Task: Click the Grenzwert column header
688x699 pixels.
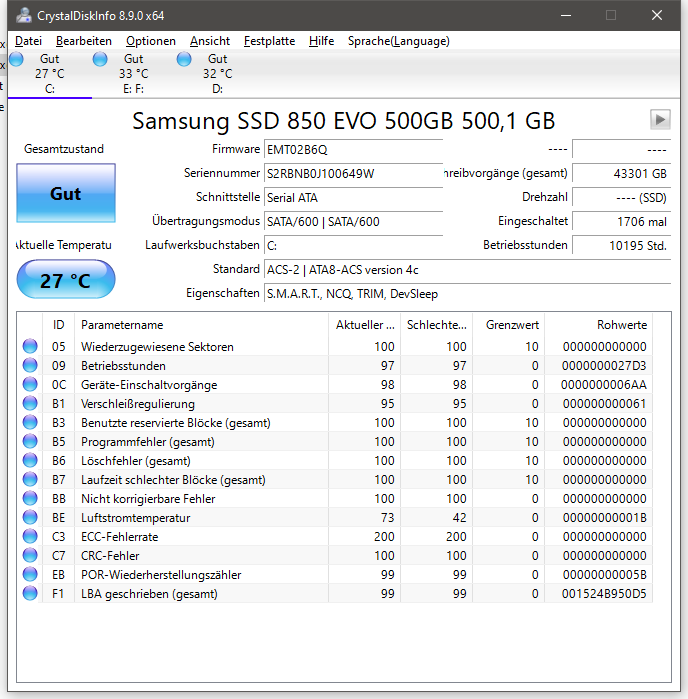Action: (509, 325)
